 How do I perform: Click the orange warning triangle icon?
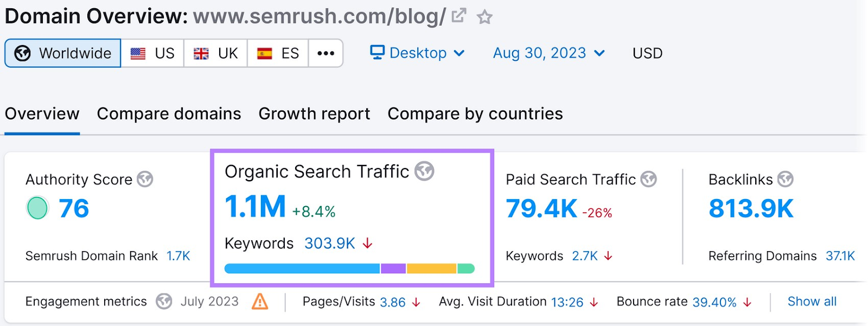click(x=260, y=301)
